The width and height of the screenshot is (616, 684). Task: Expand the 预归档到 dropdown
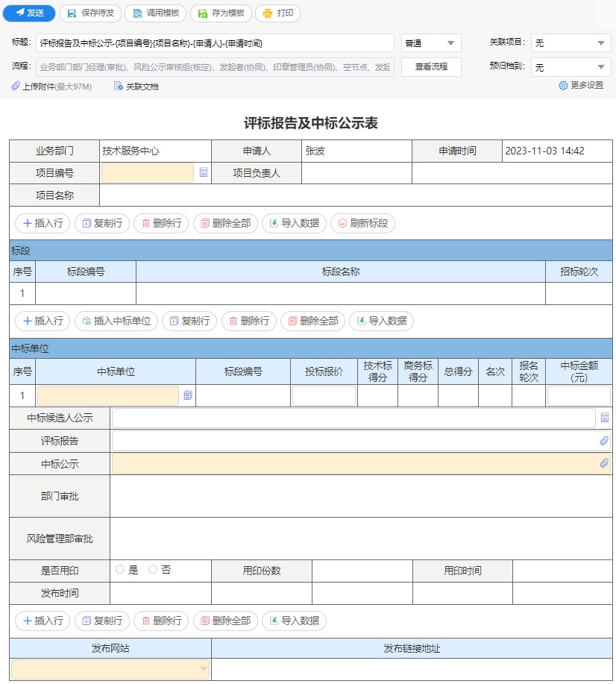tap(571, 67)
